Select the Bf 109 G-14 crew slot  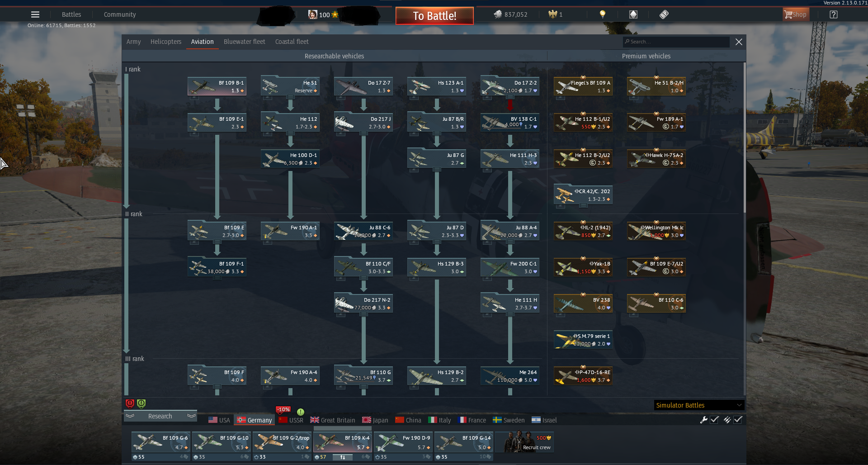(x=464, y=442)
